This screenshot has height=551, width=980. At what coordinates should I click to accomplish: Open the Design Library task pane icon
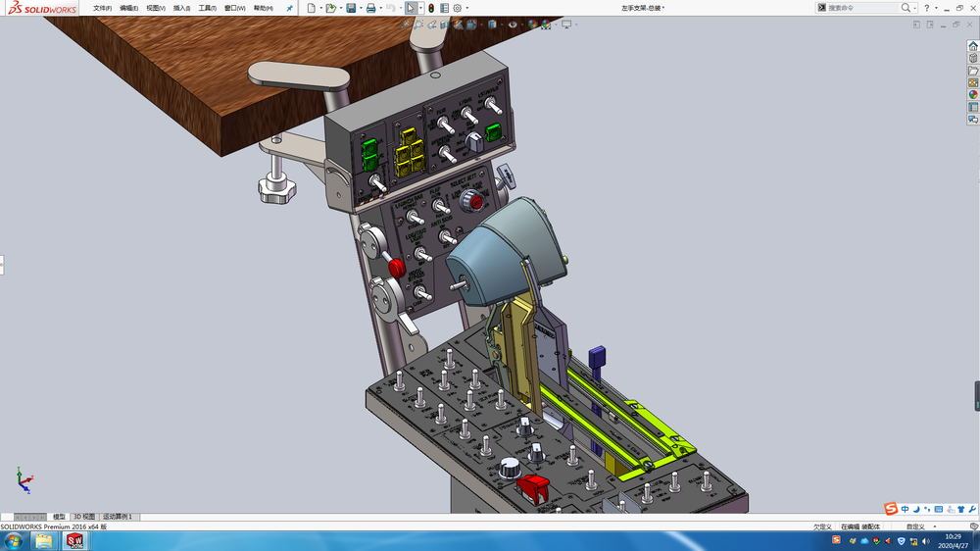(973, 58)
